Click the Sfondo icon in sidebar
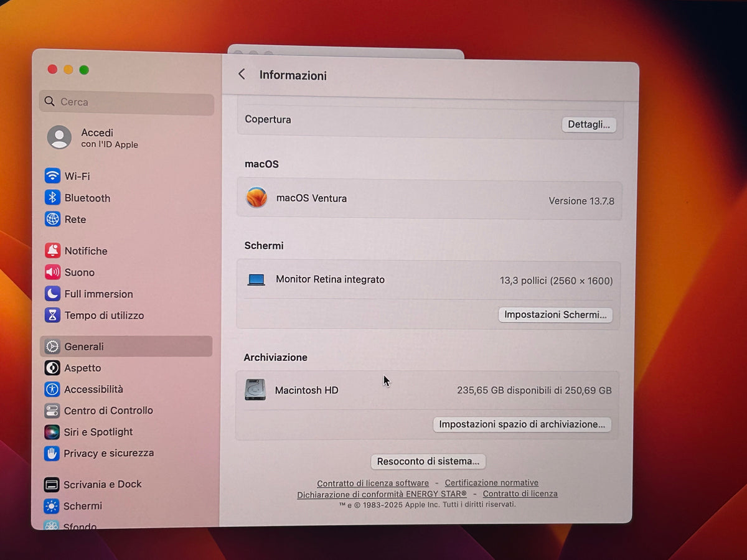This screenshot has width=747, height=560. (x=52, y=526)
